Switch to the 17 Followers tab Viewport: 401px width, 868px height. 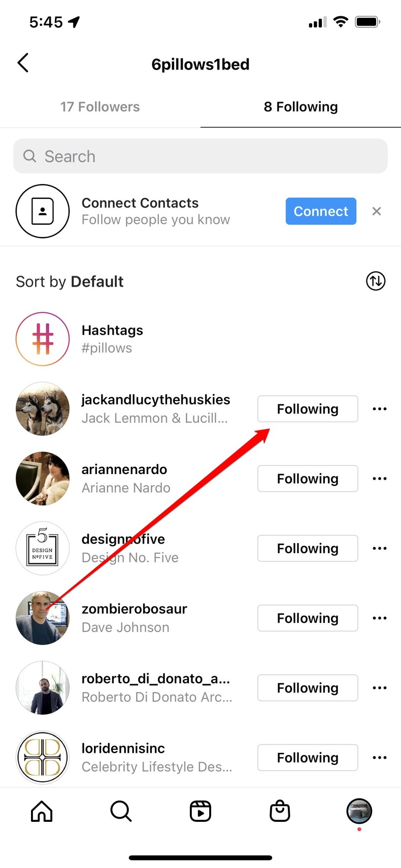click(99, 107)
